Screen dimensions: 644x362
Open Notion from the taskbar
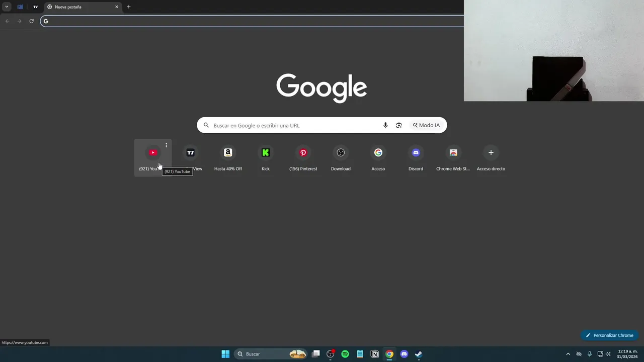coord(375,354)
